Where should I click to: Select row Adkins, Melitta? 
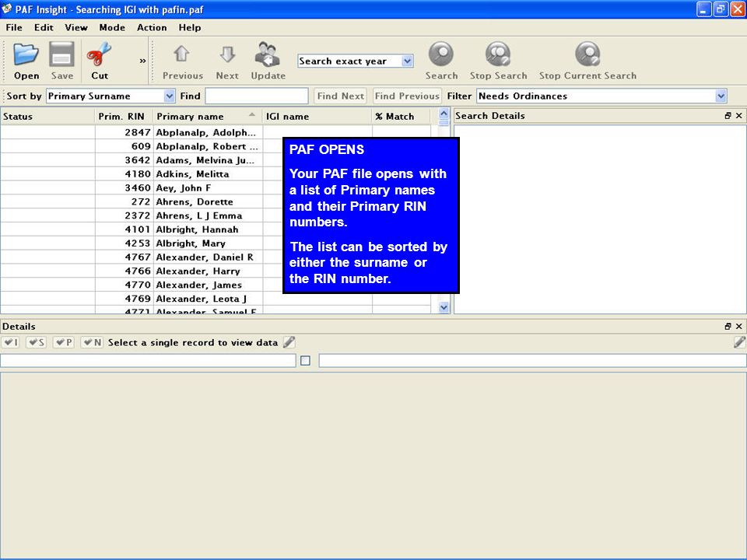click(x=216, y=173)
